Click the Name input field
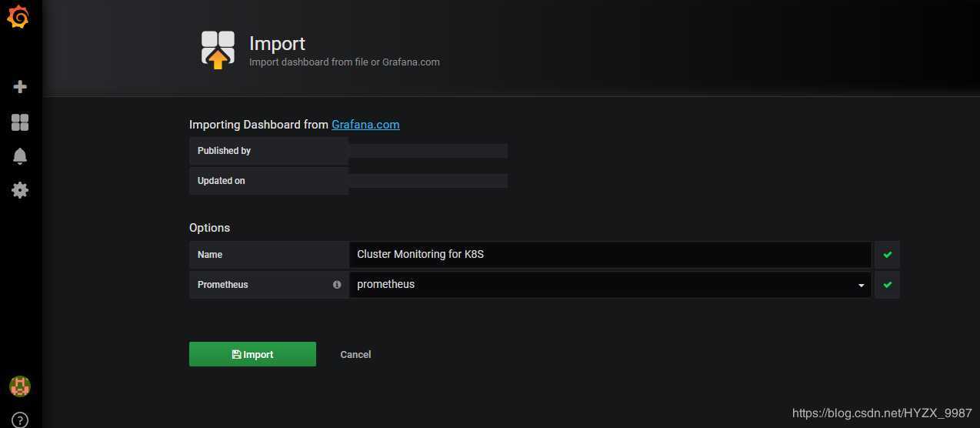 610,255
